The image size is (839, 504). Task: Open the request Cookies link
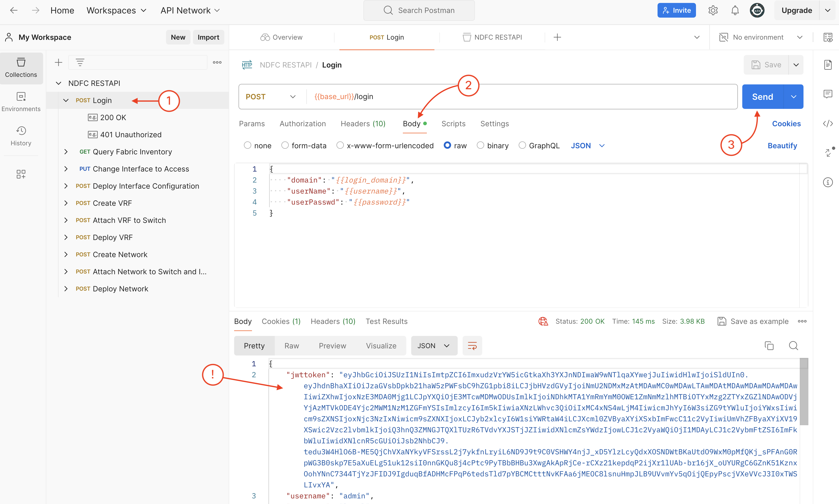coord(786,124)
